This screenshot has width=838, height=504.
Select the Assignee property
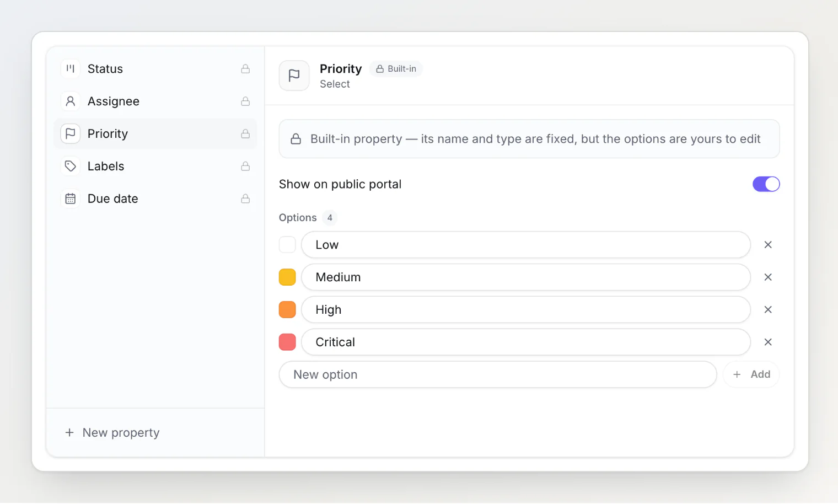pyautogui.click(x=155, y=101)
